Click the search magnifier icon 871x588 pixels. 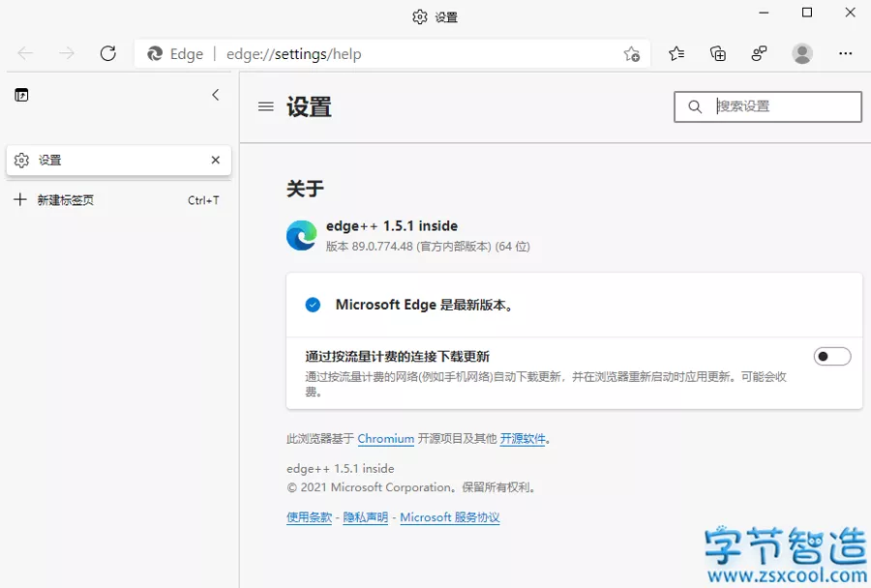(x=695, y=106)
